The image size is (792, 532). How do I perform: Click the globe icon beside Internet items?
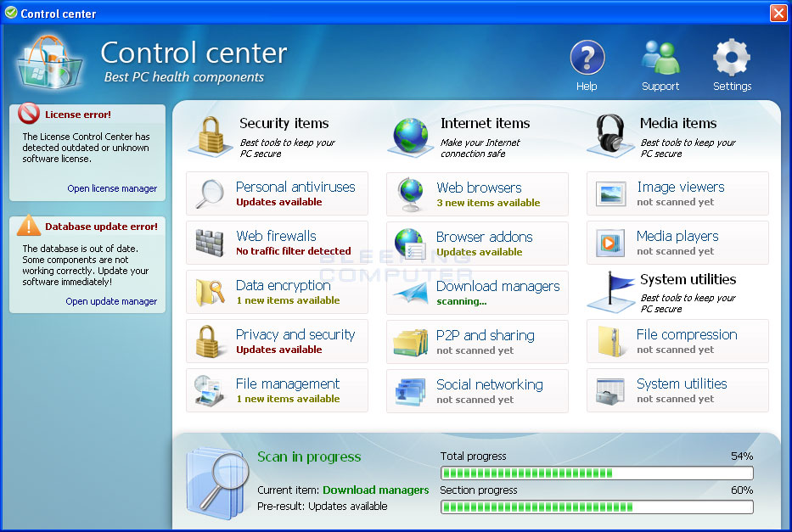click(410, 136)
